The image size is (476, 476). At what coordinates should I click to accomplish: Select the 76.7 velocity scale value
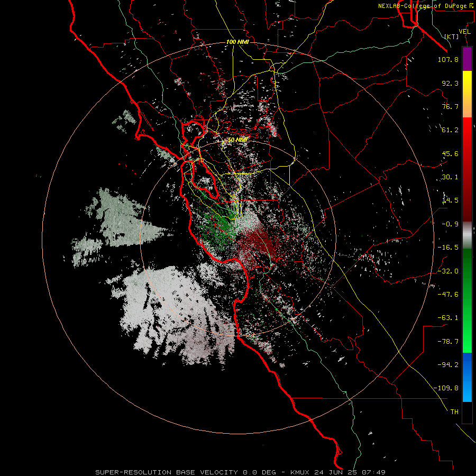tap(450, 106)
